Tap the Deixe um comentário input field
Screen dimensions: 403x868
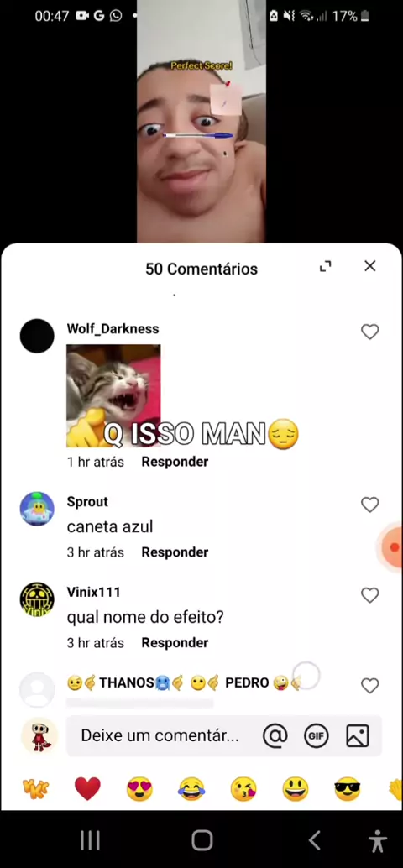(160, 735)
